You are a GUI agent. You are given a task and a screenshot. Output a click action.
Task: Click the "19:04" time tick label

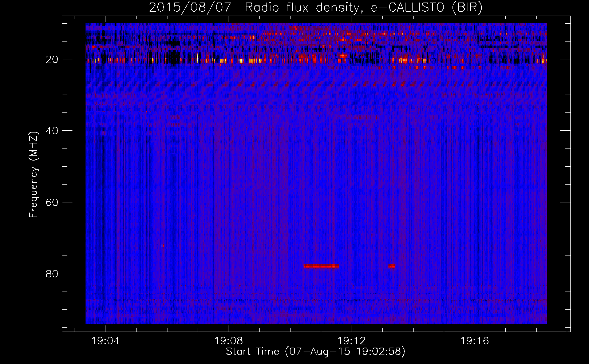coord(106,341)
